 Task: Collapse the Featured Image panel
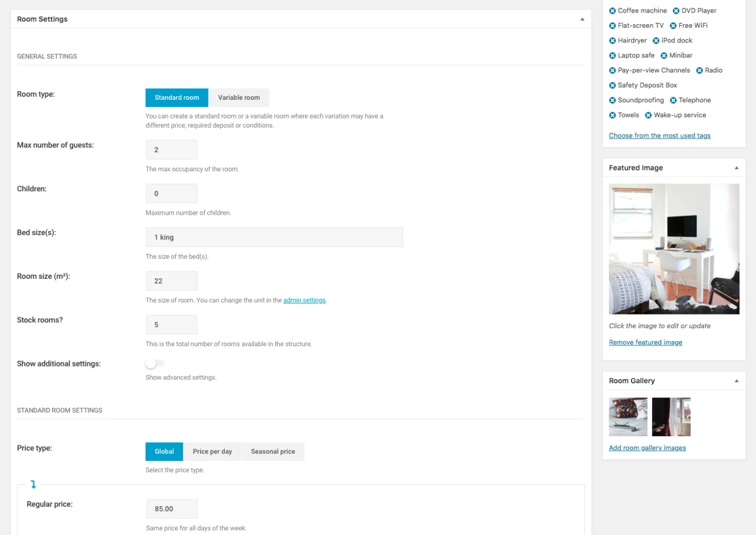coord(737,168)
